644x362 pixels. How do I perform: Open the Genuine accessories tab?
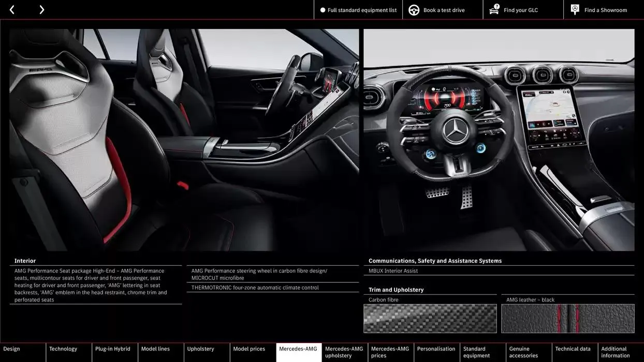pos(529,352)
